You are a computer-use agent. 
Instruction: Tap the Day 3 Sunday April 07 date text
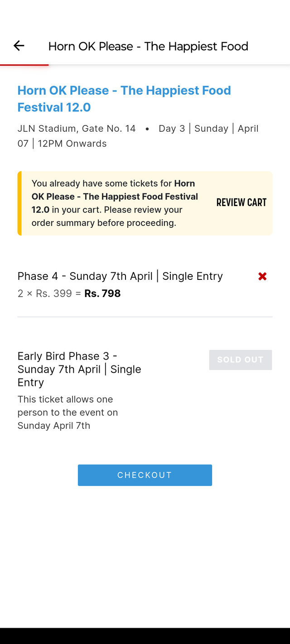pos(208,129)
